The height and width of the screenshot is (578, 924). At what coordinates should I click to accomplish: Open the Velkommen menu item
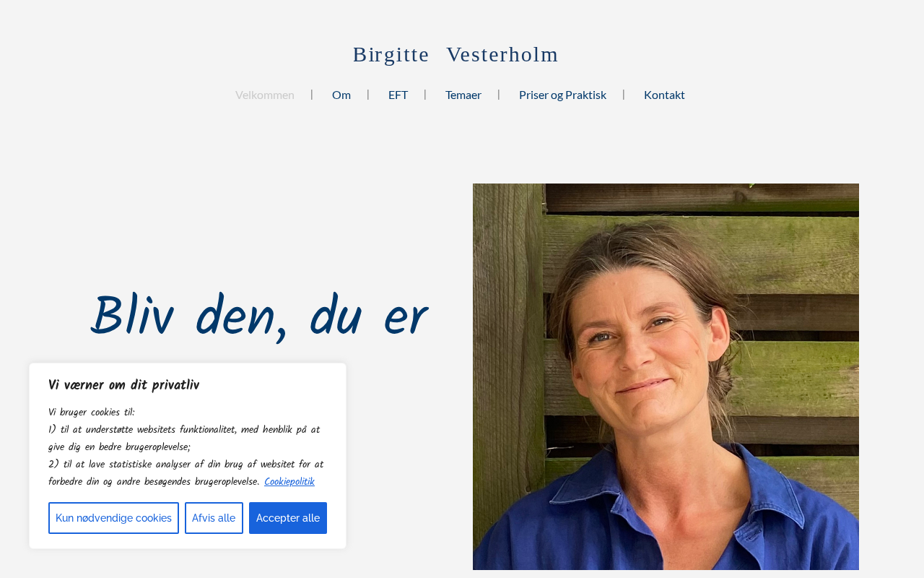264,95
